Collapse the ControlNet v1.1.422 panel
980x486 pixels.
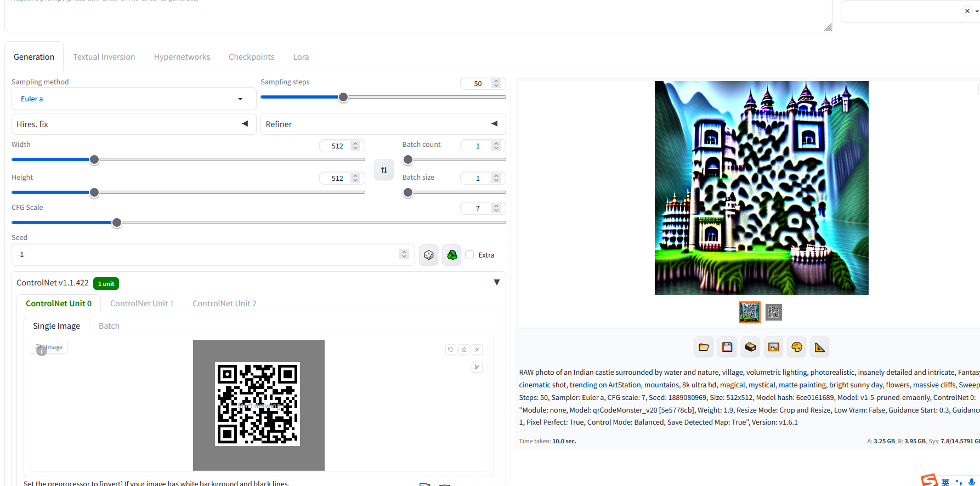497,282
